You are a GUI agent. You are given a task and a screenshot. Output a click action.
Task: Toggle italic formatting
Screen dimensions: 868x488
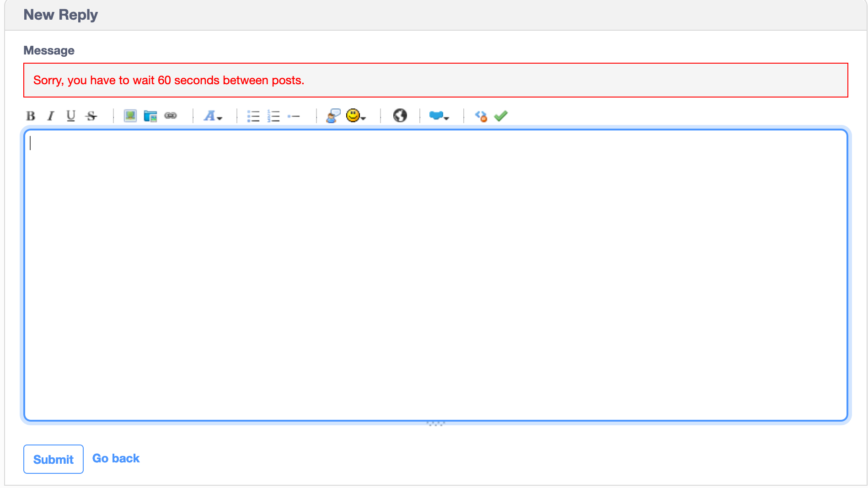click(50, 116)
